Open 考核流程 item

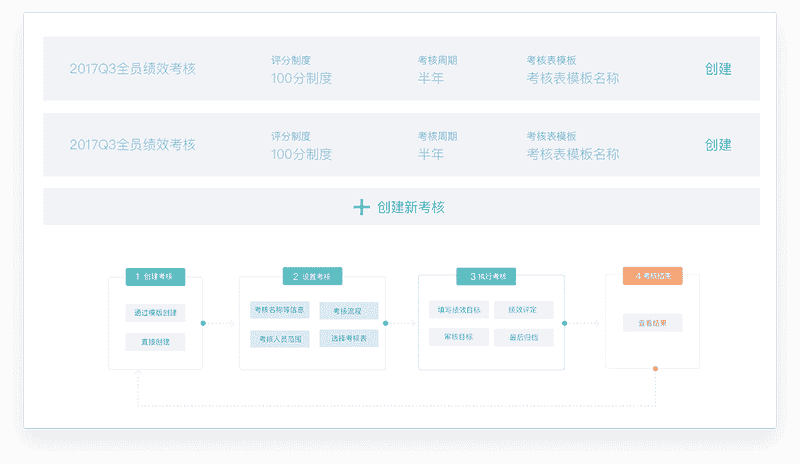348,310
